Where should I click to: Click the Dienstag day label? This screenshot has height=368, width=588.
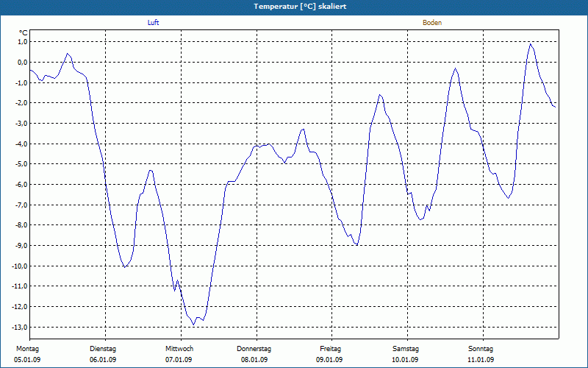tap(103, 349)
